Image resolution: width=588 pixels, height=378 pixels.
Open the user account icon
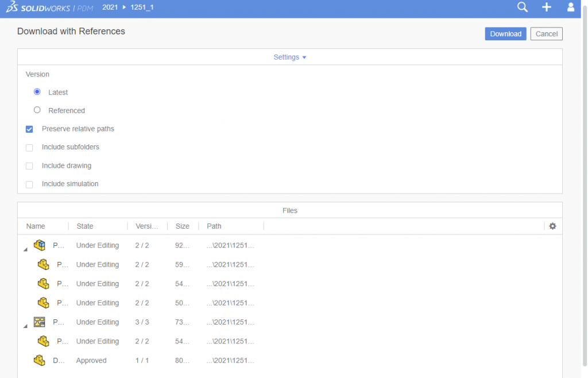point(570,7)
